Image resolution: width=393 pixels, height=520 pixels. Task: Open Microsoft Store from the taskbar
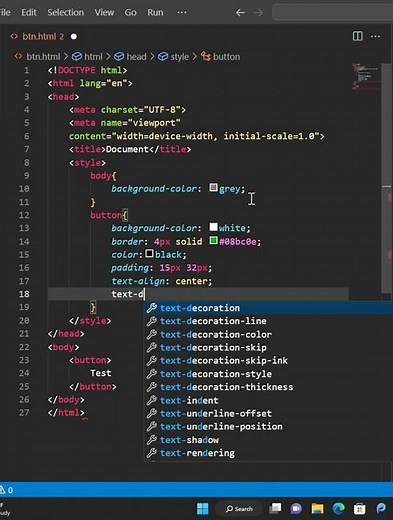click(360, 509)
